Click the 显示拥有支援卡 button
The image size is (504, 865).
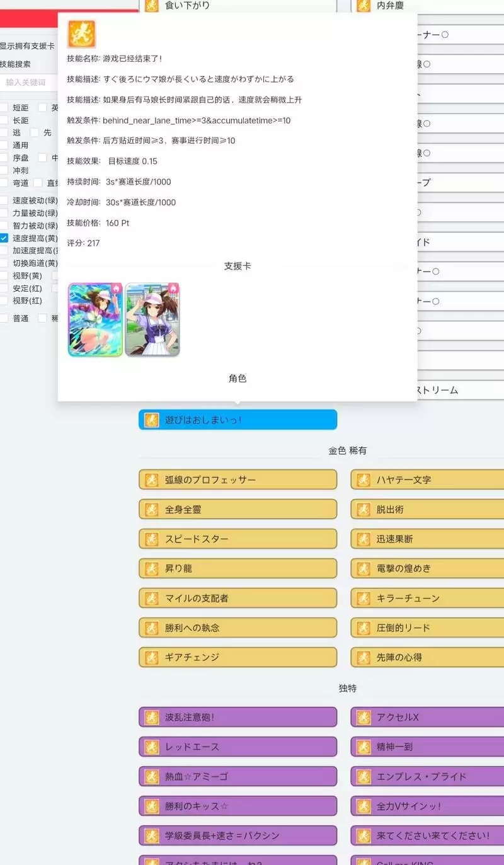pos(26,45)
